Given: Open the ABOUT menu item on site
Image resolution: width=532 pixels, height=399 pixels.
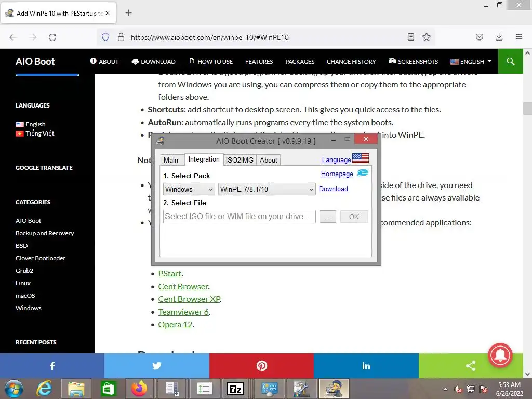Looking at the screenshot, I should click(104, 62).
